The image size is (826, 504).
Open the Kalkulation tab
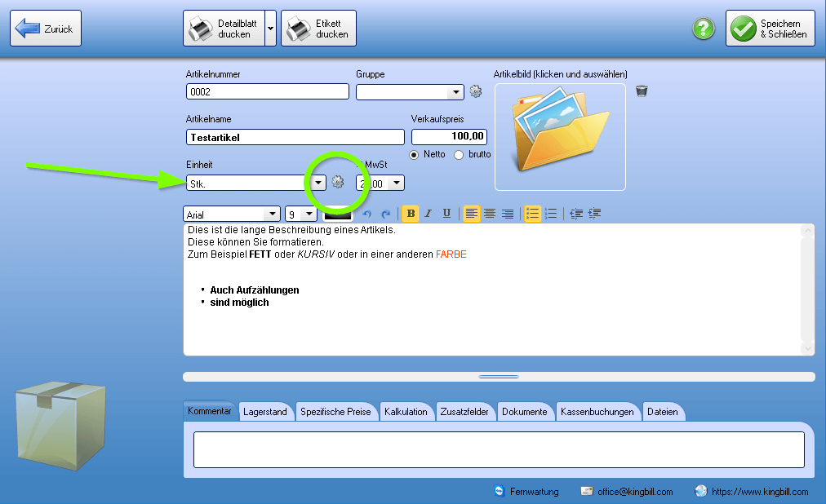[x=406, y=412]
